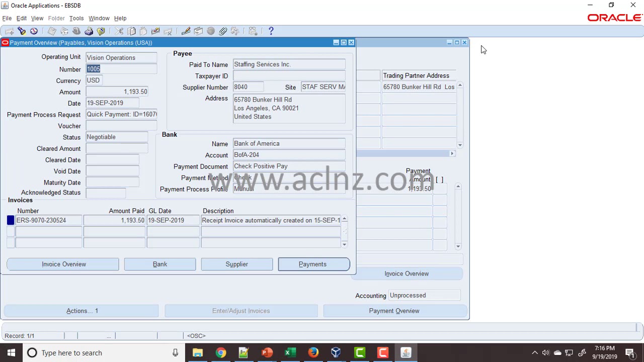The height and width of the screenshot is (362, 644).
Task: Open the Window menu
Action: [x=99, y=18]
